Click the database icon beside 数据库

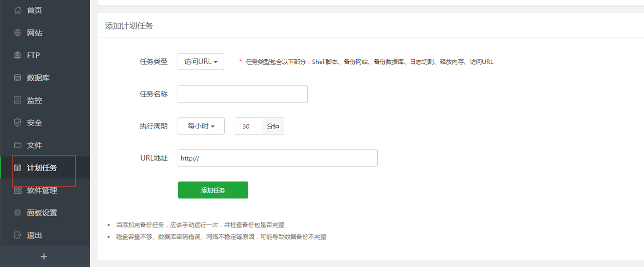[x=18, y=77]
